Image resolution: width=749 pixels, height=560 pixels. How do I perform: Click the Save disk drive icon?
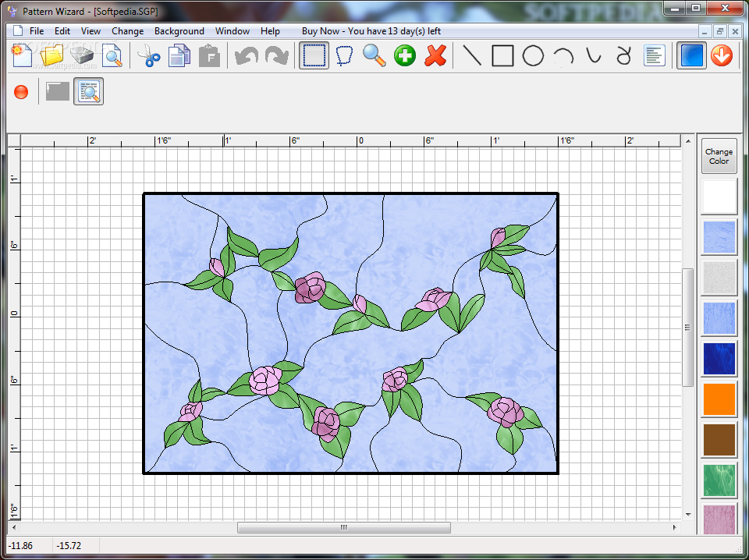pyautogui.click(x=82, y=55)
